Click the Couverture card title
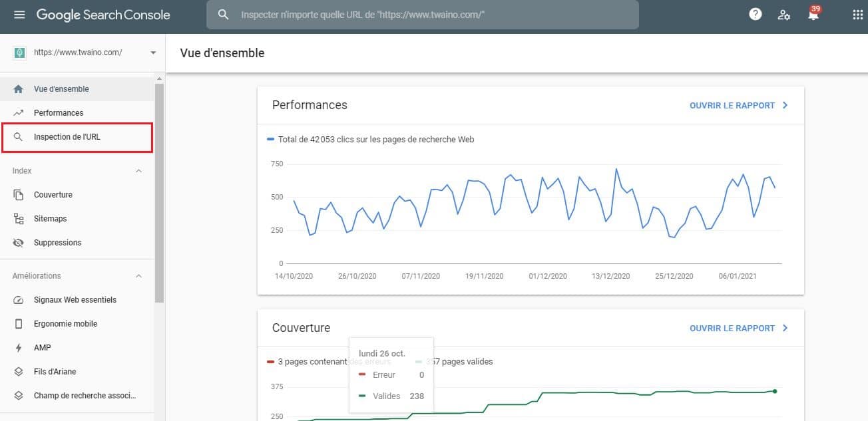Image resolution: width=868 pixels, height=421 pixels. [301, 328]
